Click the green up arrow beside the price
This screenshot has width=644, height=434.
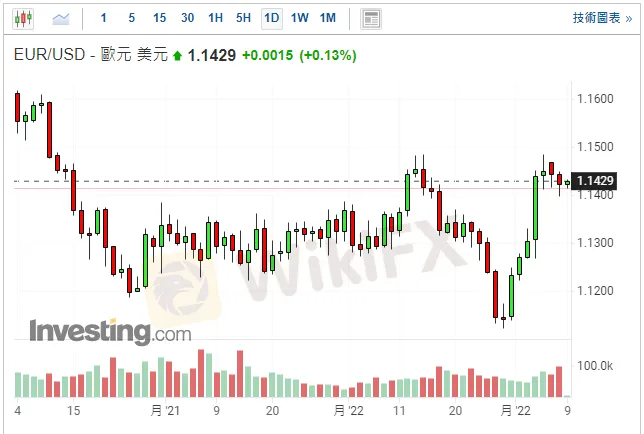(x=178, y=56)
